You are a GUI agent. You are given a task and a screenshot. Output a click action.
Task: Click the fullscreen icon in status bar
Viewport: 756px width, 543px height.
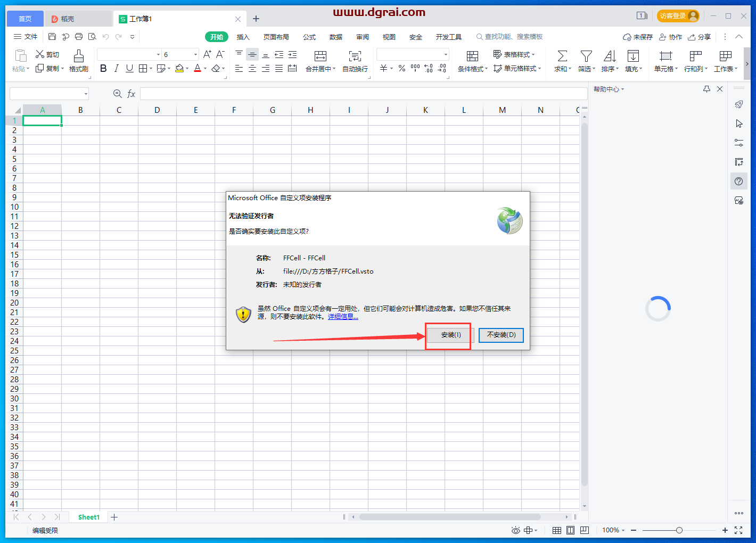pyautogui.click(x=738, y=530)
